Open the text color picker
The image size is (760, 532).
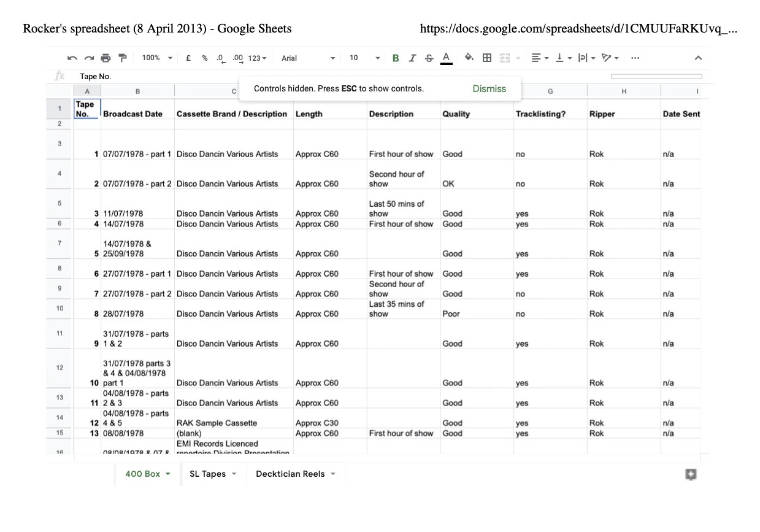tap(446, 58)
